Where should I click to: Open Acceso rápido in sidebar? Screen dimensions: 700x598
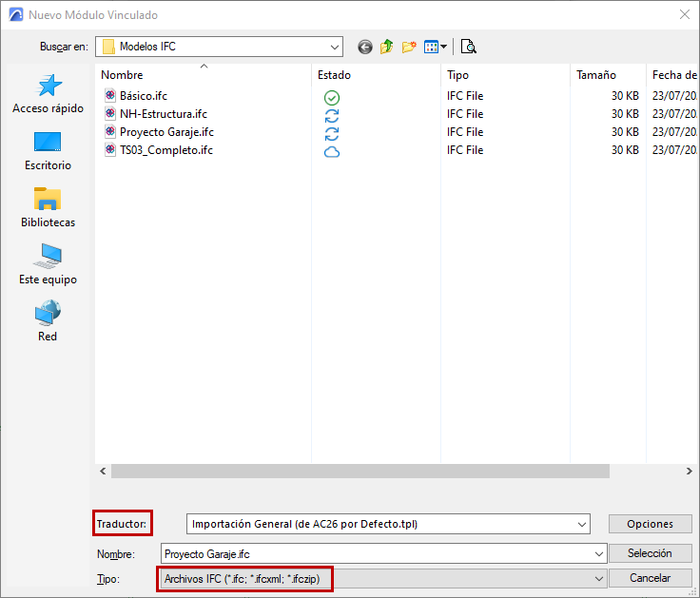pyautogui.click(x=48, y=94)
